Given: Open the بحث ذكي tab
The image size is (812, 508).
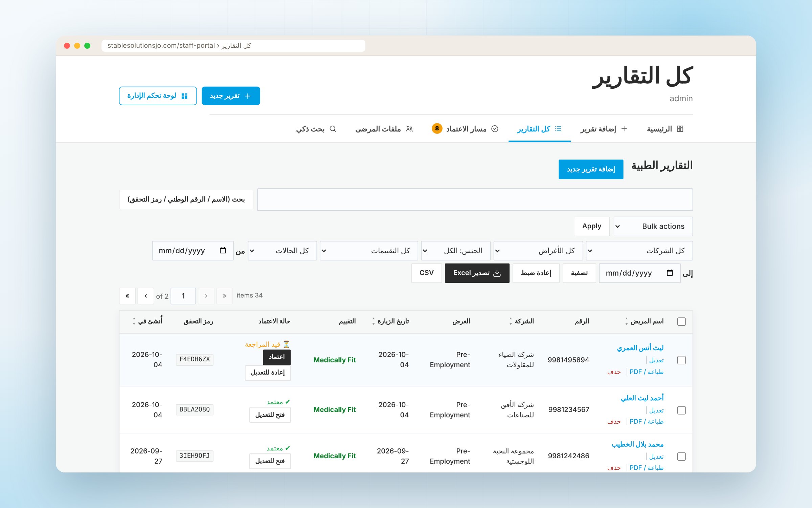Looking at the screenshot, I should [316, 129].
